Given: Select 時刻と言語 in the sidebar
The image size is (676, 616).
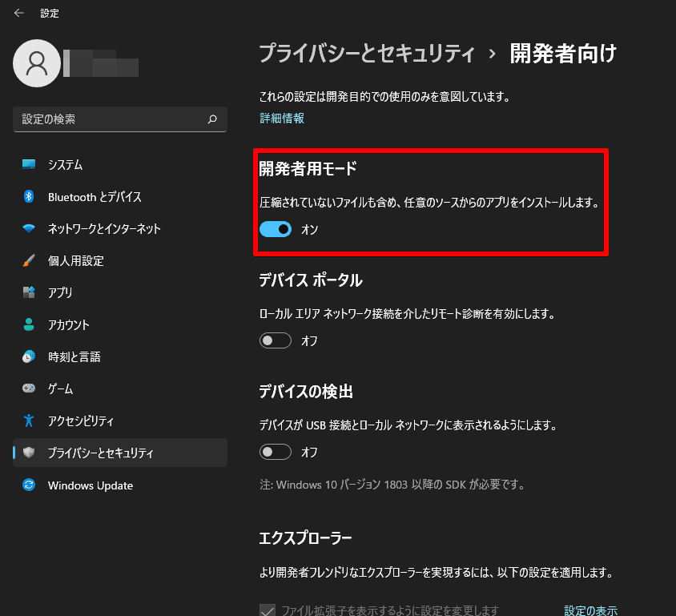Looking at the screenshot, I should (x=74, y=357).
